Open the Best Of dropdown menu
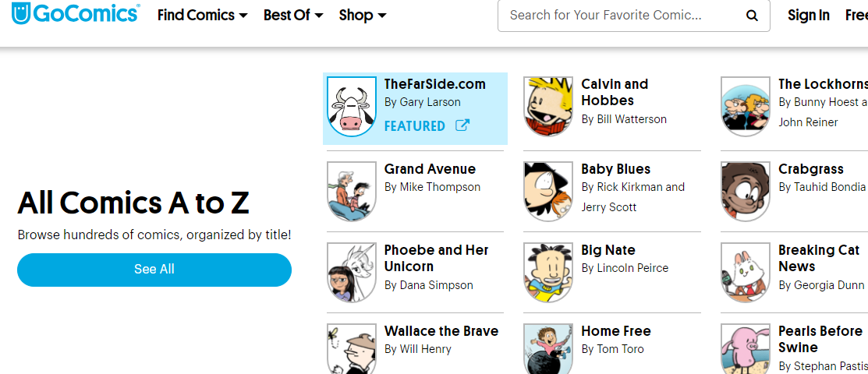The image size is (868, 374). (293, 15)
